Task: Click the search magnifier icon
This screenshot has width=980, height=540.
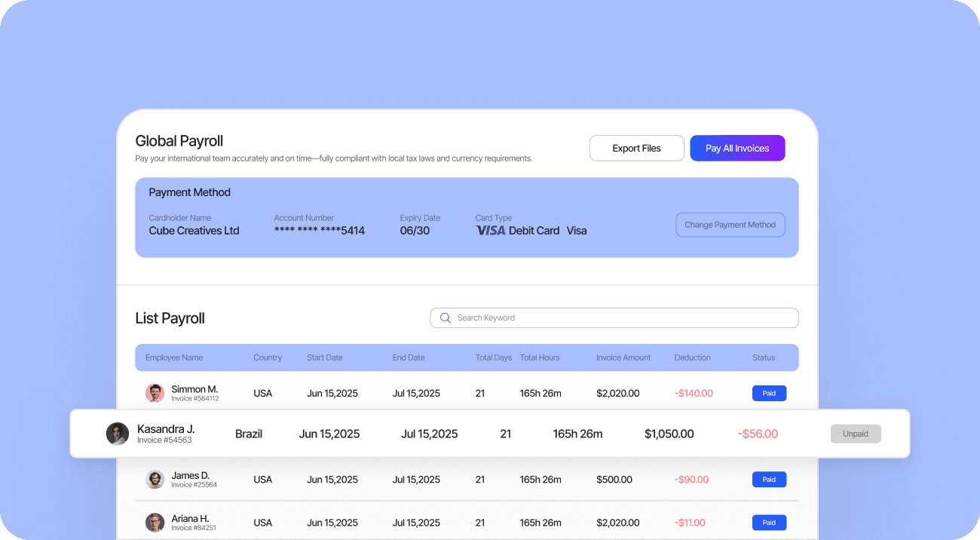Action: pyautogui.click(x=445, y=318)
